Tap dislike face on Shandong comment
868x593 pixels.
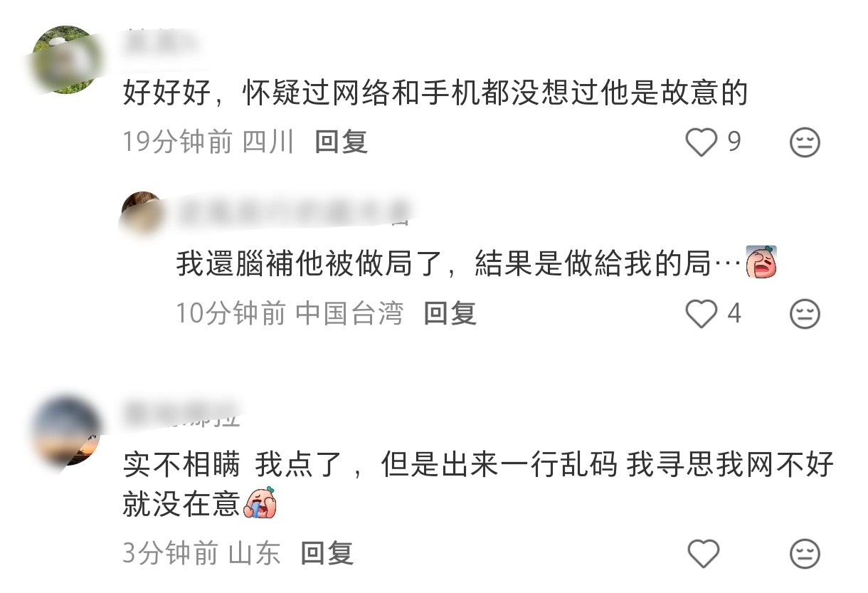tap(805, 553)
